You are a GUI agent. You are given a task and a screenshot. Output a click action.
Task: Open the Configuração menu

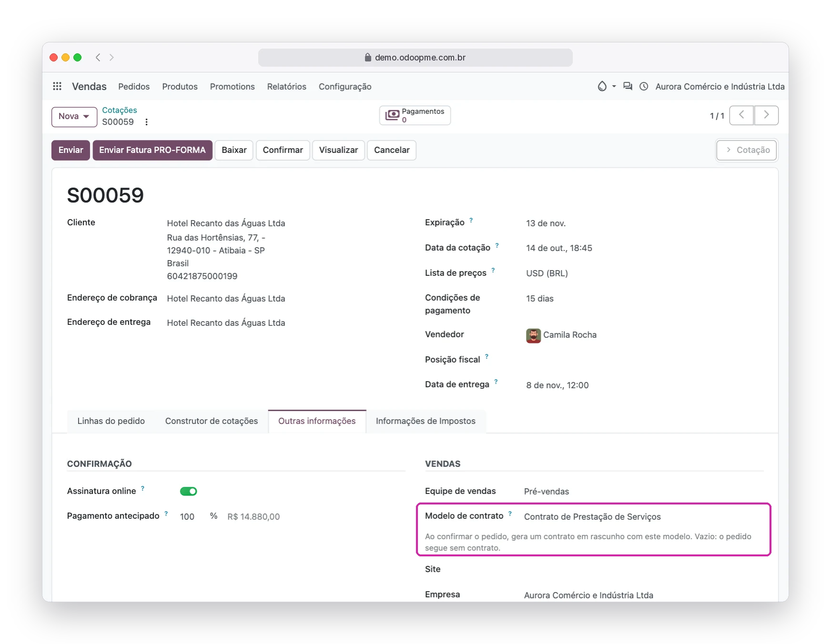click(345, 87)
